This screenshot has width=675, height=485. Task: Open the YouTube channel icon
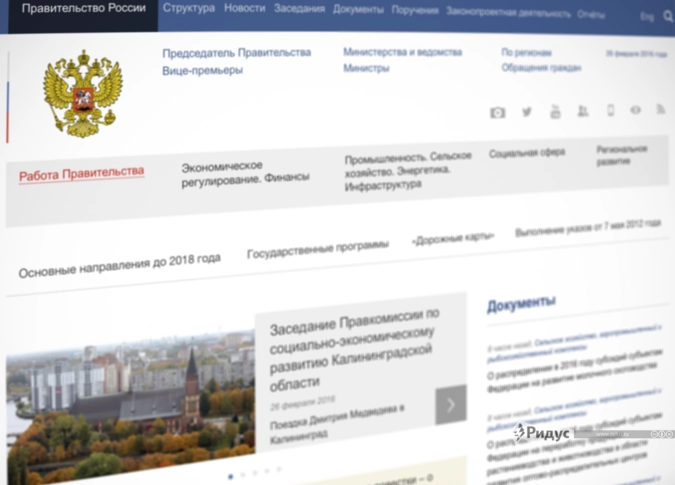555,112
